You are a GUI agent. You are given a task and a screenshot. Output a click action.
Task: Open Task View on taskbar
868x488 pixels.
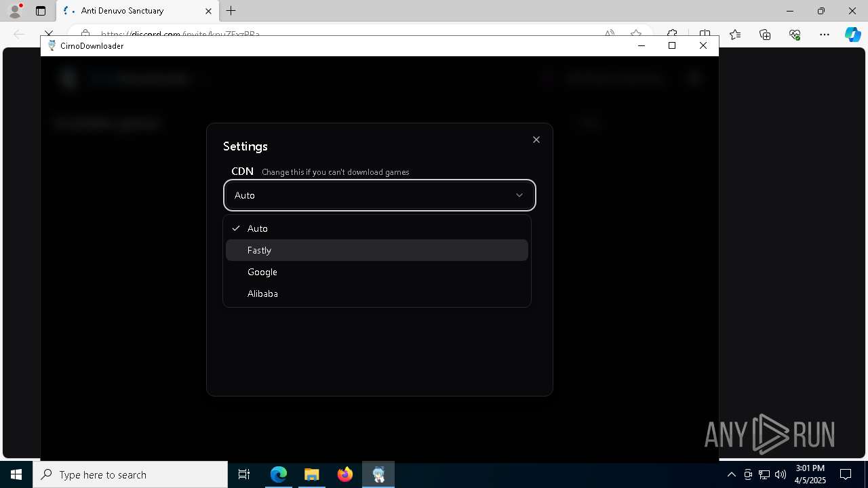tap(244, 474)
